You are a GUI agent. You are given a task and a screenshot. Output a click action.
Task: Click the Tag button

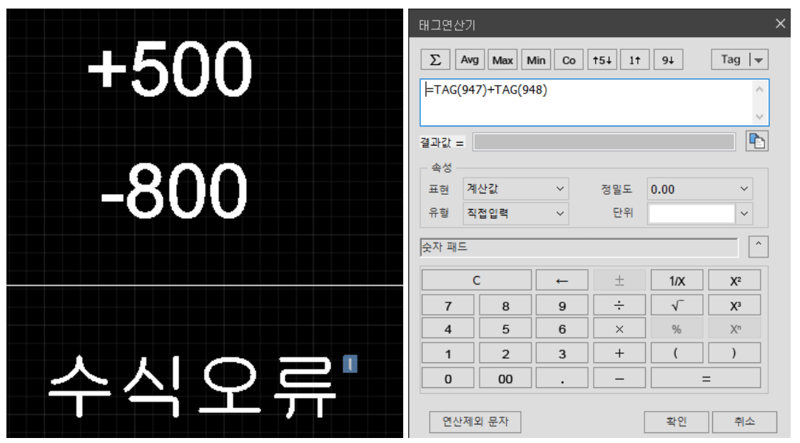tap(730, 60)
